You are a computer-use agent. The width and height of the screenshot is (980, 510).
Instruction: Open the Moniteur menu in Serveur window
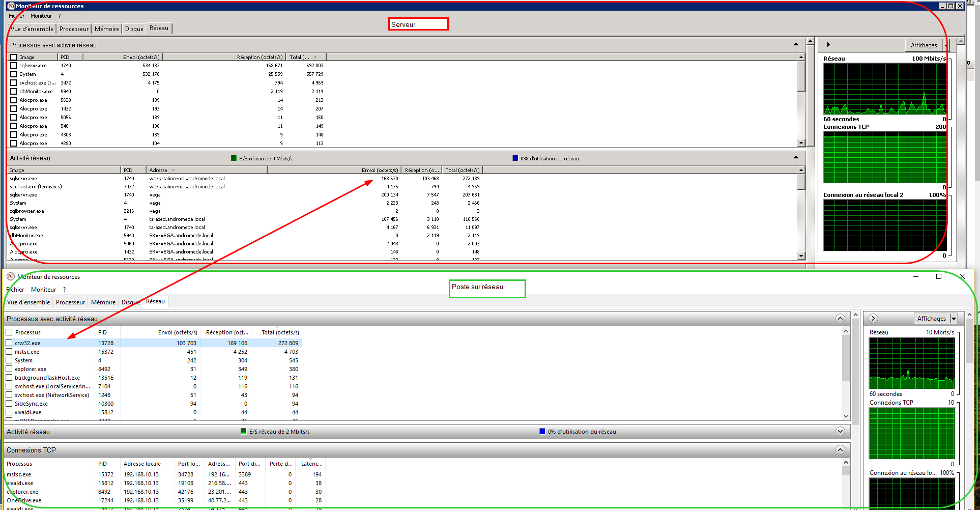(41, 16)
